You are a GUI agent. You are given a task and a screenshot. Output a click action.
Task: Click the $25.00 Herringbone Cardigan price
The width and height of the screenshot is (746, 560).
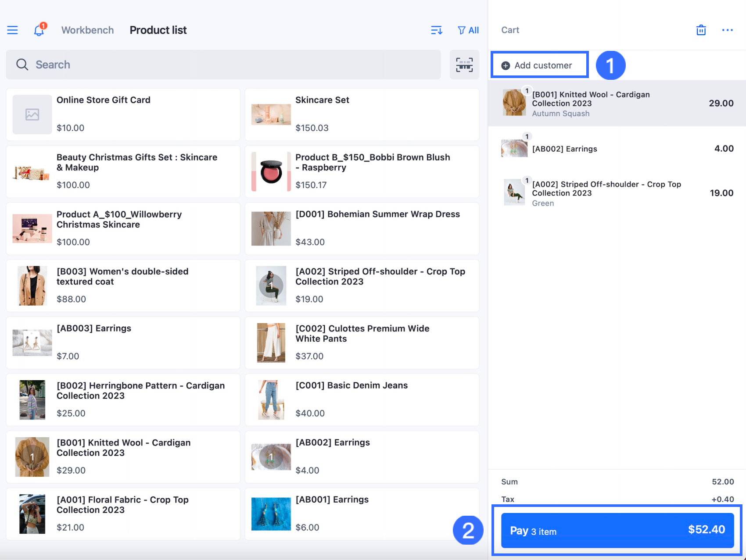click(x=71, y=413)
